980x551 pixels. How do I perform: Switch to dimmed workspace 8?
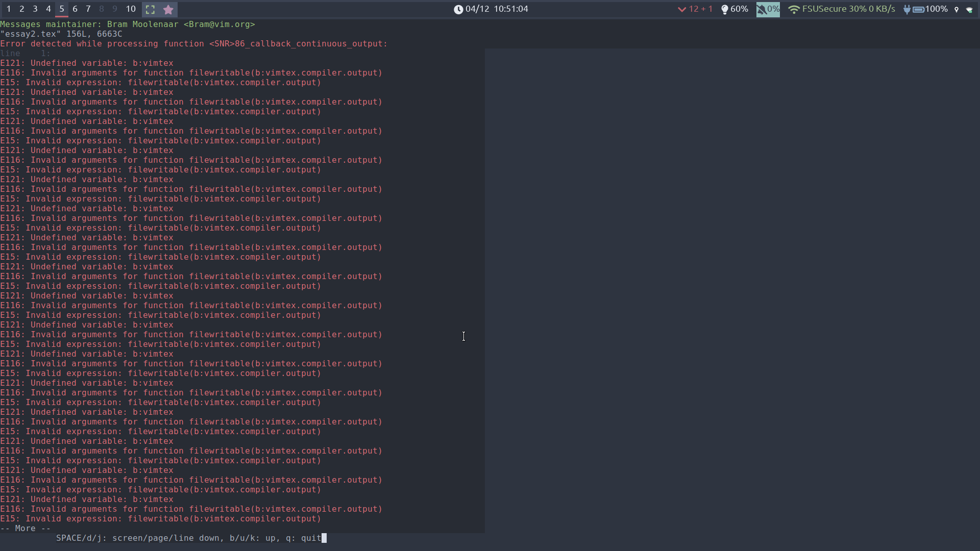pos(102,9)
